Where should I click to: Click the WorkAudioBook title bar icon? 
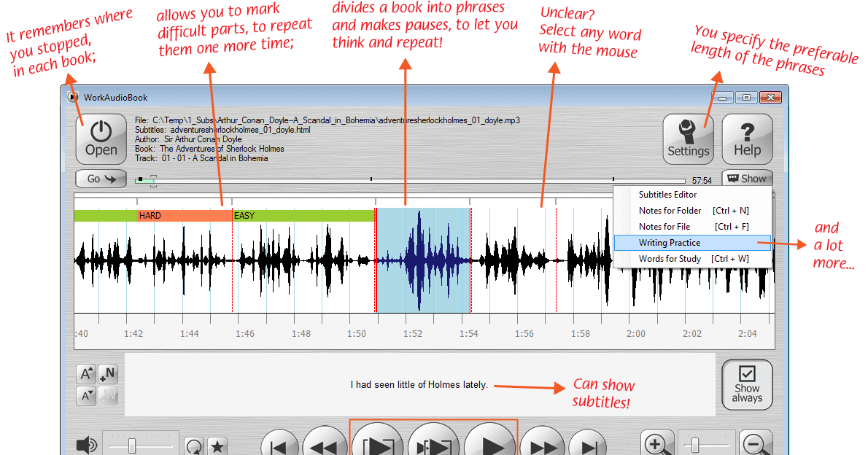click(x=73, y=98)
